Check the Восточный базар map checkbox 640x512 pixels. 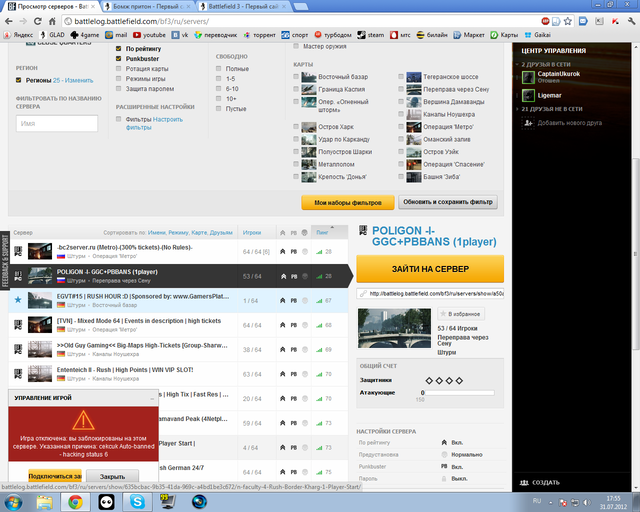click(296, 76)
